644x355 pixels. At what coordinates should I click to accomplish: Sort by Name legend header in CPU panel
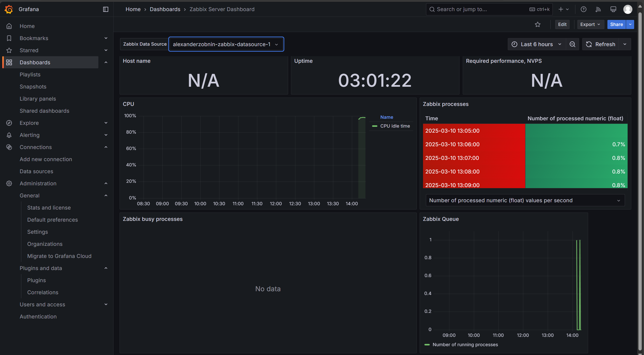pyautogui.click(x=386, y=117)
